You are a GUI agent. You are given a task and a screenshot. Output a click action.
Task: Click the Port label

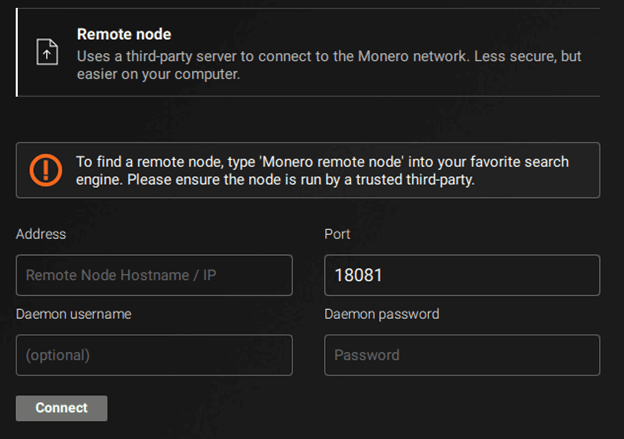coord(338,234)
